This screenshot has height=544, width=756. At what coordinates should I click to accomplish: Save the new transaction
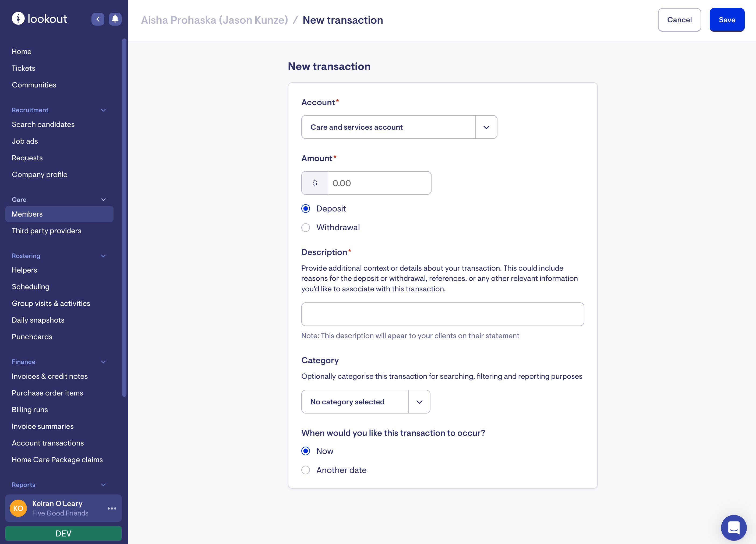tap(727, 20)
